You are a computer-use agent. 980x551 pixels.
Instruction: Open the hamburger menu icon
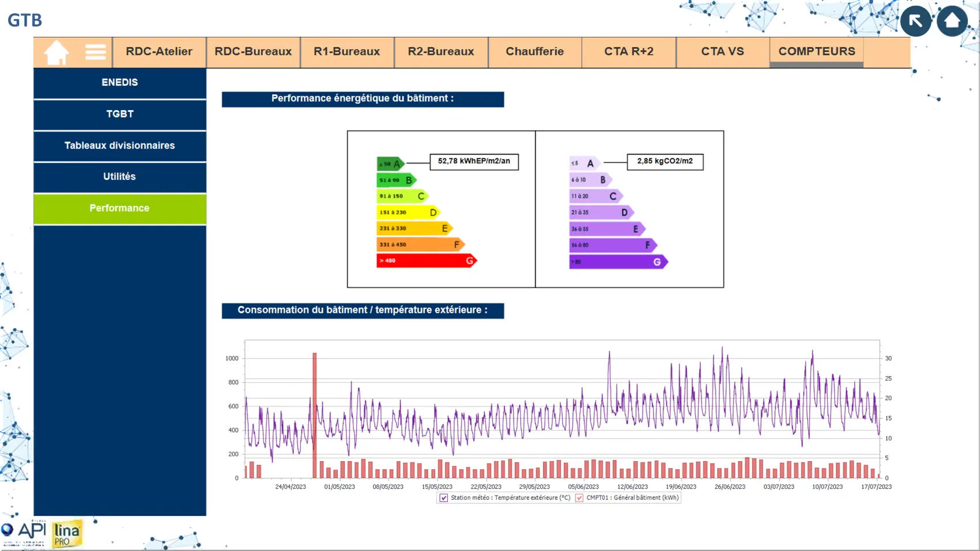pos(95,52)
